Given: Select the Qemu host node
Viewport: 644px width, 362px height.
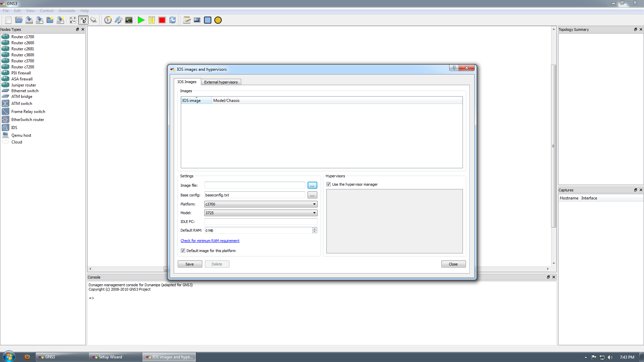Looking at the screenshot, I should click(21, 135).
